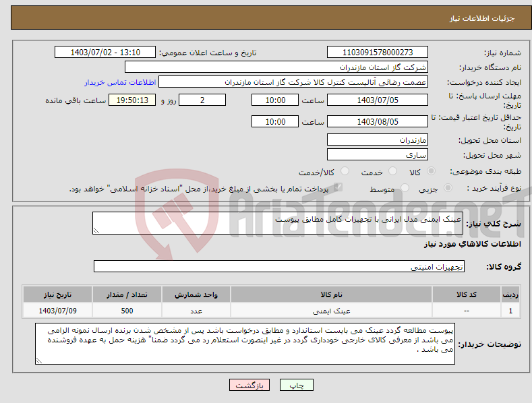Click the تاریخ نیاز column header

58,294
